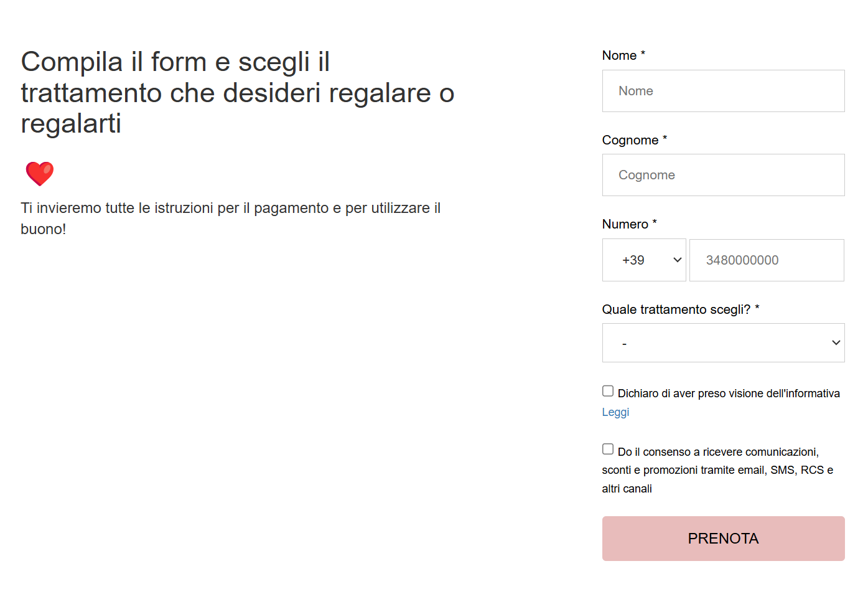Check the privacy informativa declaration checkbox
The width and height of the screenshot is (868, 594).
(607, 390)
